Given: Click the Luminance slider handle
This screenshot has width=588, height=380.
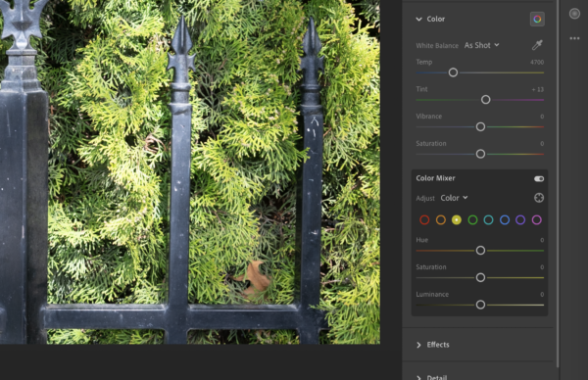Looking at the screenshot, I should [x=480, y=305].
